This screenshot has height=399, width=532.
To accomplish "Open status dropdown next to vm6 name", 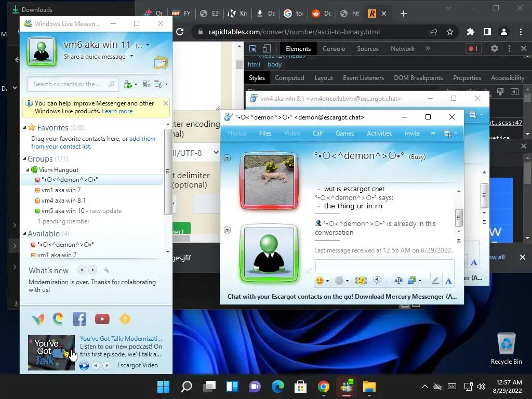I will point(148,45).
